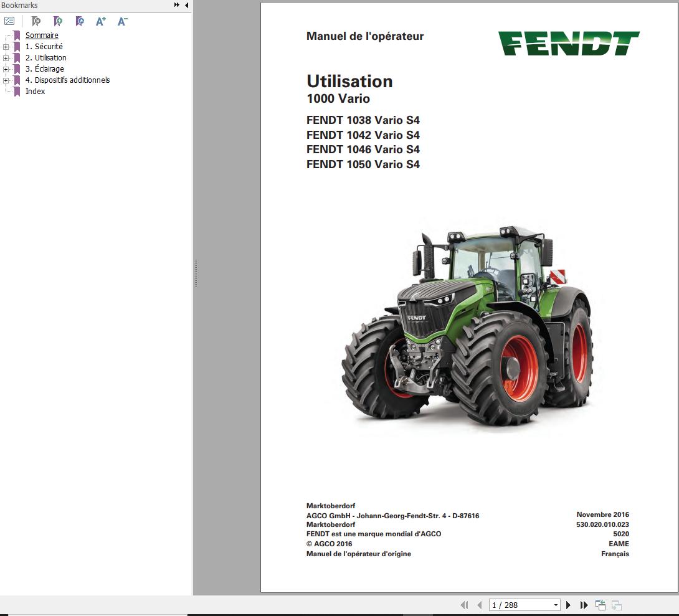Screen dimensions: 679x616
Task: Open the Sommaire bookmark
Action: pyautogui.click(x=42, y=35)
